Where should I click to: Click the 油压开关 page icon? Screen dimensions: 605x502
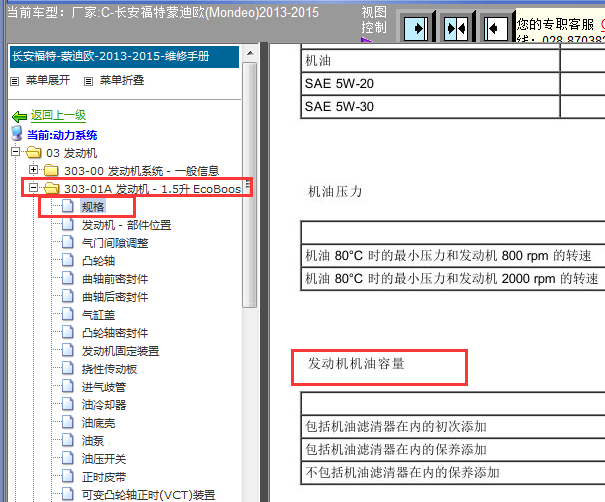68,458
